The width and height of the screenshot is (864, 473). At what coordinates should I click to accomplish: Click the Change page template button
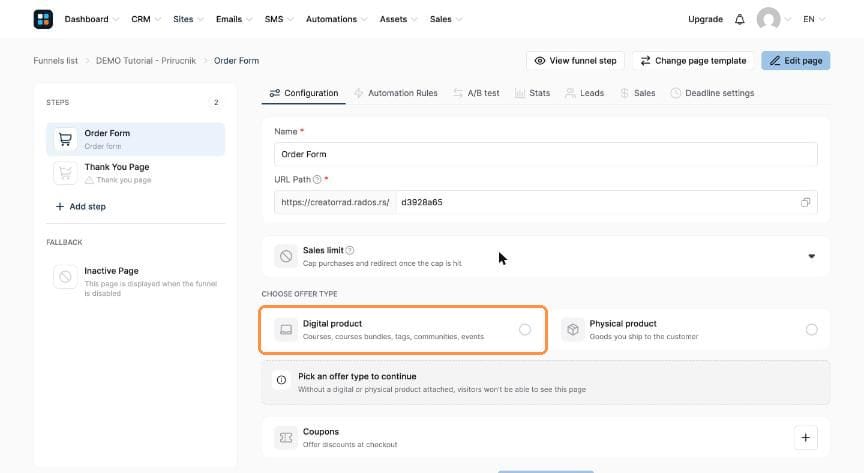coord(693,61)
